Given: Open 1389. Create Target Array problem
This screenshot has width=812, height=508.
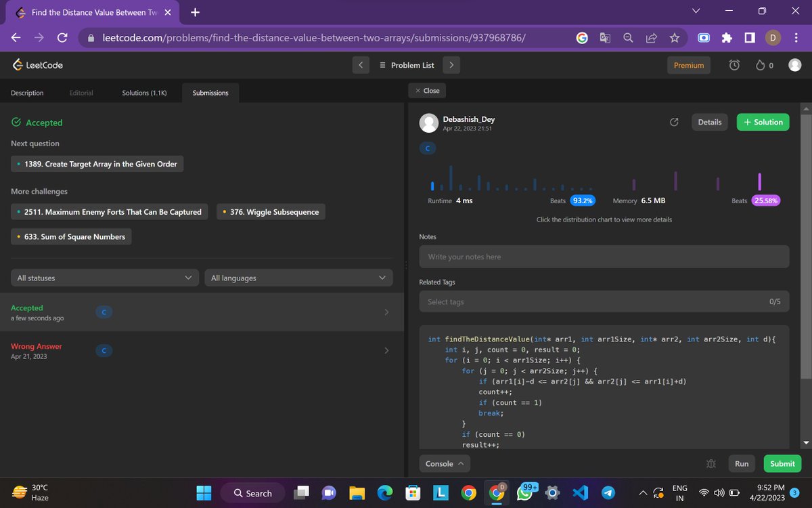Looking at the screenshot, I should click(x=97, y=164).
